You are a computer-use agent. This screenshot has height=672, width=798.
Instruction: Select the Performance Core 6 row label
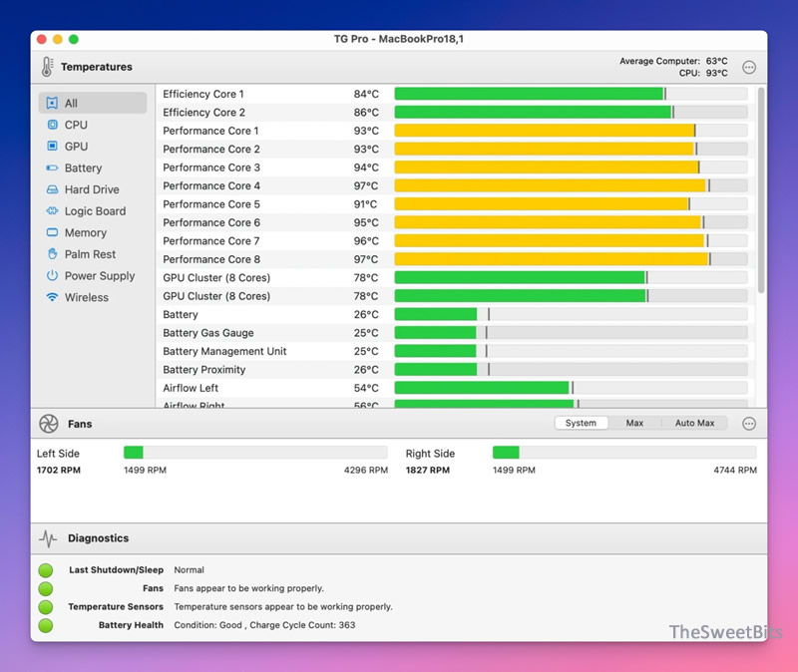point(211,222)
